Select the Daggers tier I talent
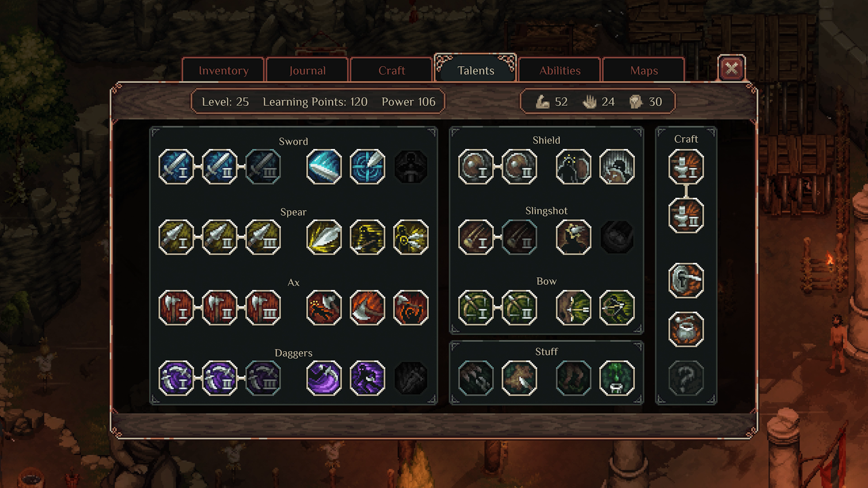868x488 pixels. 176,378
